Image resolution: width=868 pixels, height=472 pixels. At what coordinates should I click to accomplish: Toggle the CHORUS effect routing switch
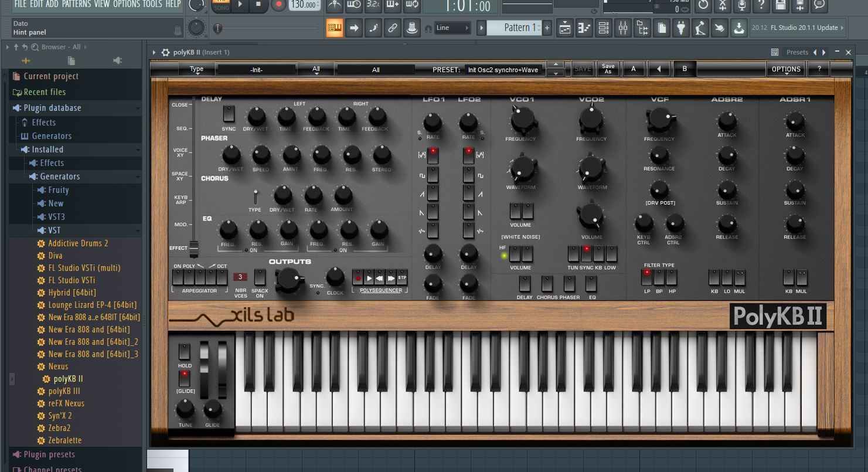click(547, 284)
